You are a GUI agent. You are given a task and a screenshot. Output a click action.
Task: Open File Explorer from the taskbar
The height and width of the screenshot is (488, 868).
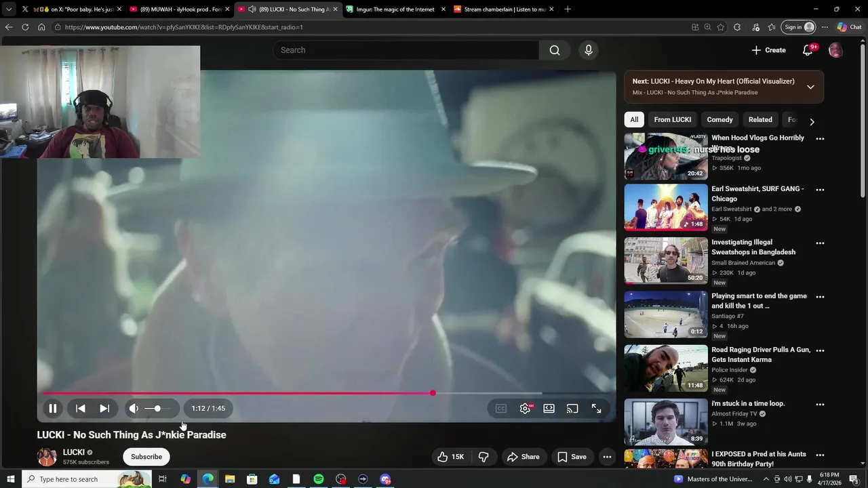click(230, 479)
